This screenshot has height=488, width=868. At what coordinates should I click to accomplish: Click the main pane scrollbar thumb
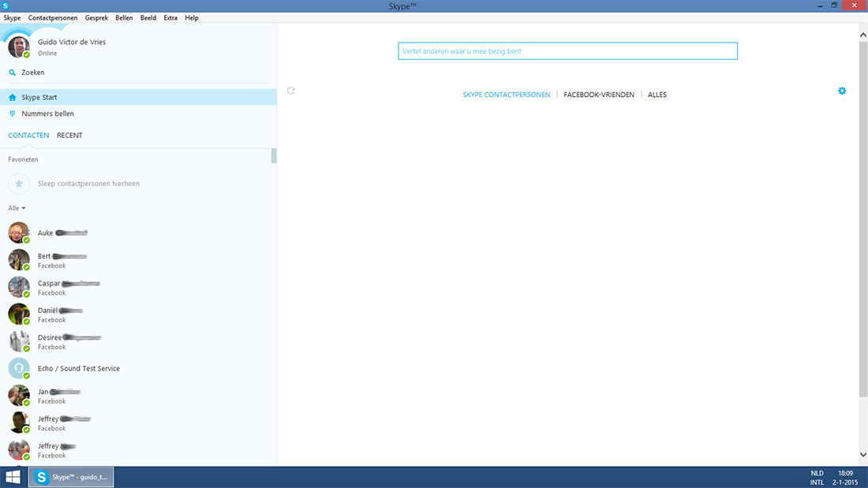(x=863, y=219)
